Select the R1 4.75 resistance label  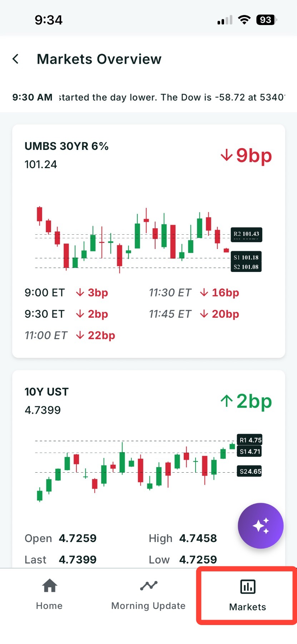(250, 440)
